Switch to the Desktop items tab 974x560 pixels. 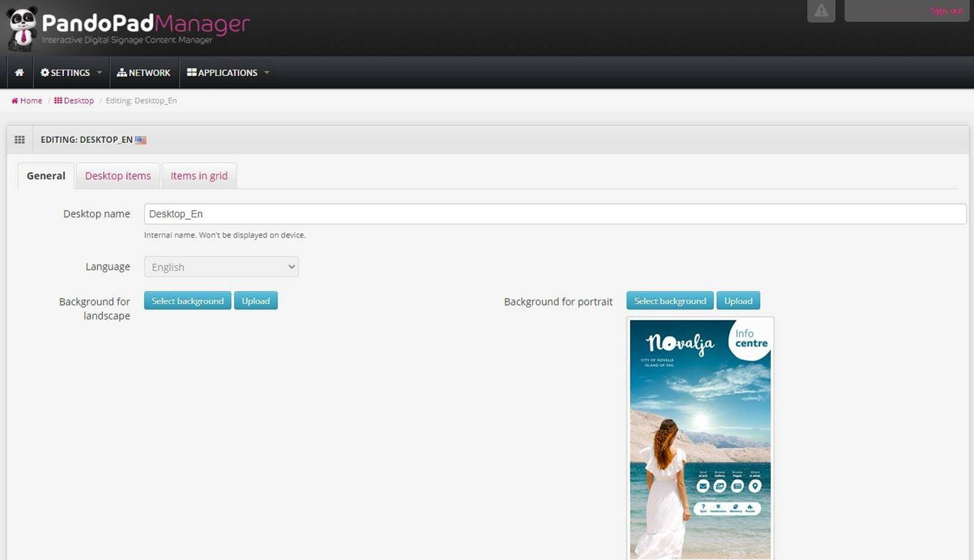pyautogui.click(x=118, y=176)
